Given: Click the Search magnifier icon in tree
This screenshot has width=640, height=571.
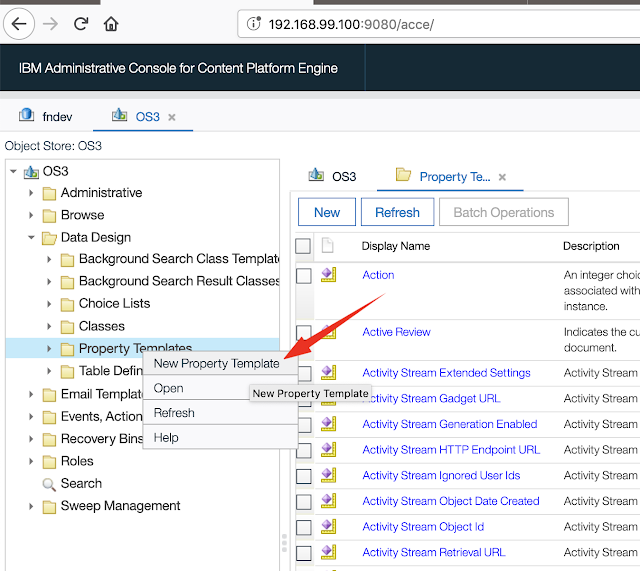Looking at the screenshot, I should 49,484.
